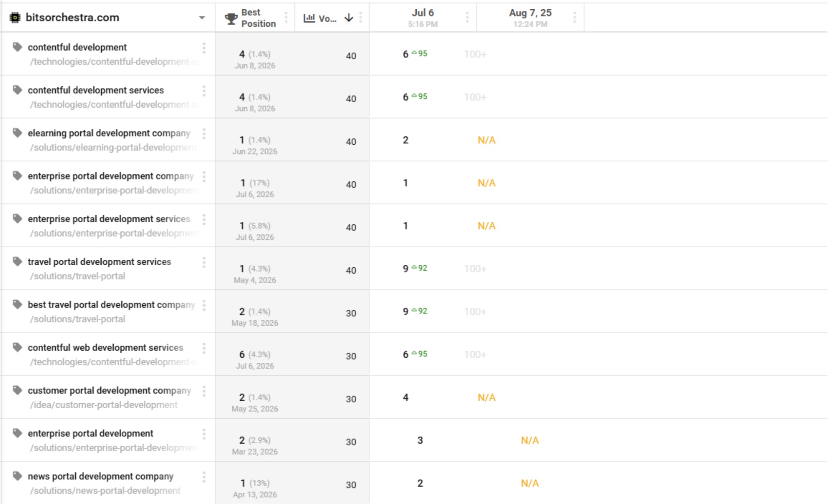Click the customer-portal-development URL path
This screenshot has height=504, width=835.
click(x=104, y=405)
